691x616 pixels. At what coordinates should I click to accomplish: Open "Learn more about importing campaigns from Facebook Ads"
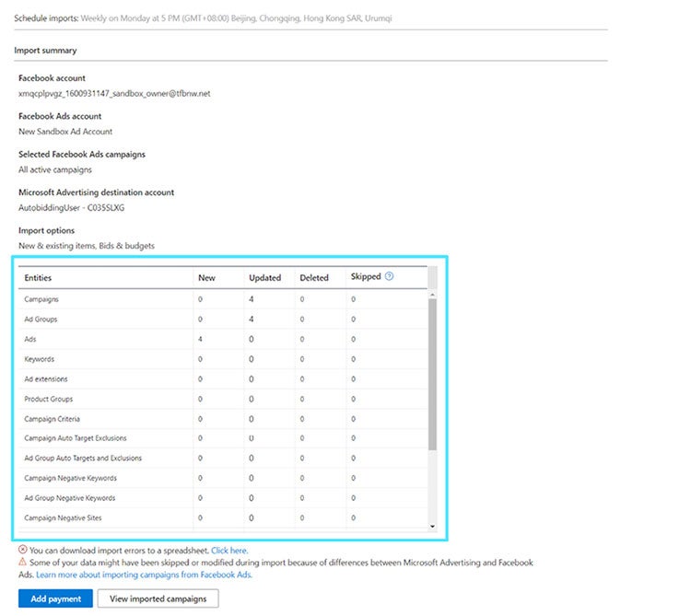(x=144, y=575)
